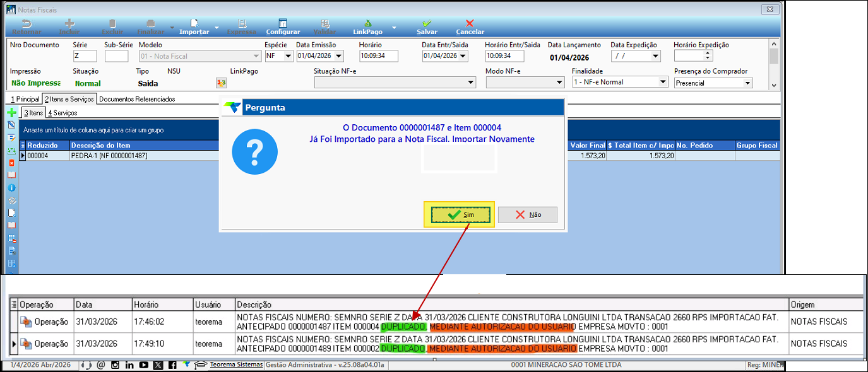Open Configurar in the toolbar
This screenshot has width=868, height=372.
pyautogui.click(x=283, y=27)
